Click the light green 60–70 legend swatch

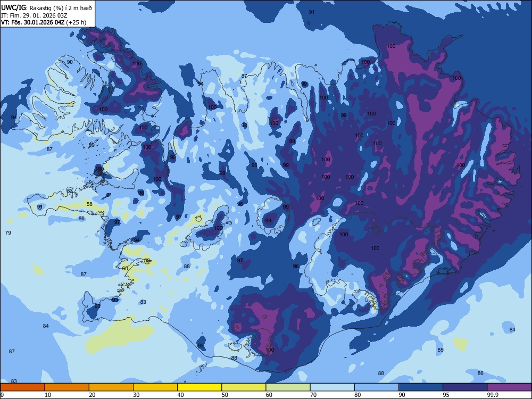(x=288, y=387)
